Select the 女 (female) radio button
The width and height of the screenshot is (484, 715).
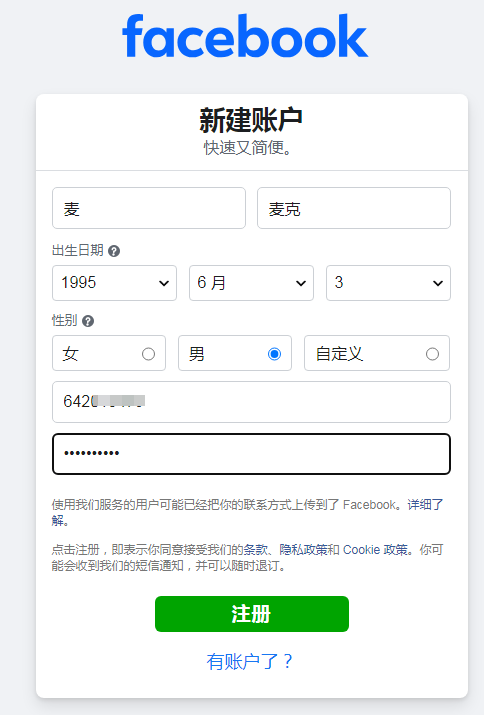pyautogui.click(x=148, y=354)
